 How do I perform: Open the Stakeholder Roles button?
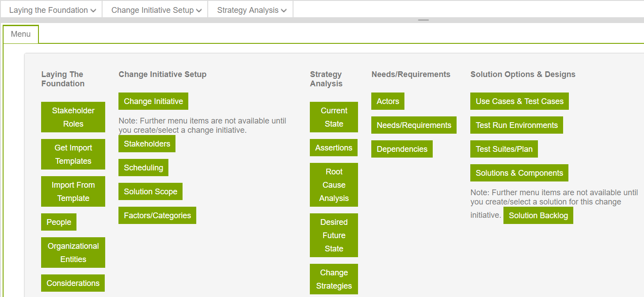coord(73,117)
